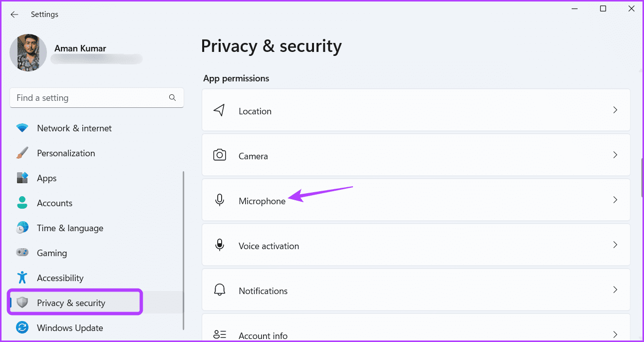Viewport: 644px width, 342px height.
Task: Click the Camera icon in App permissions
Action: click(219, 155)
